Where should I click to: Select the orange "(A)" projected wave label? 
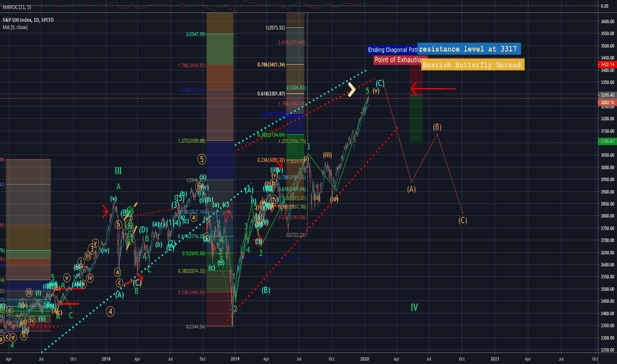[411, 189]
